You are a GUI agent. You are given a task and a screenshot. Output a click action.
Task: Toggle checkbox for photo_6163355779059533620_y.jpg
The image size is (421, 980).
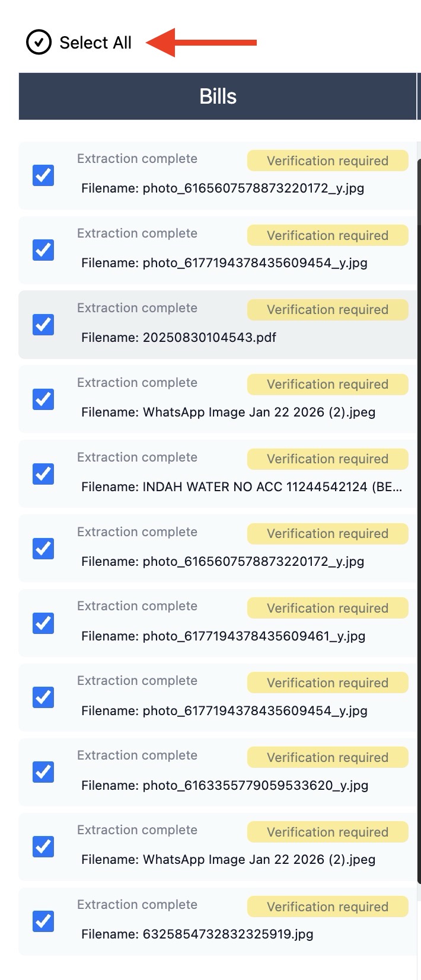click(x=43, y=772)
